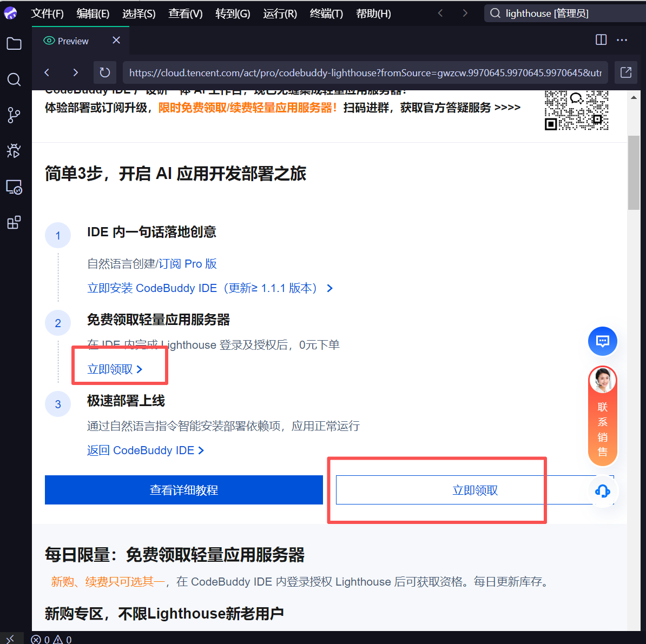
Task: Click 返回 CodeBuddy IDE link
Action: pos(146,450)
